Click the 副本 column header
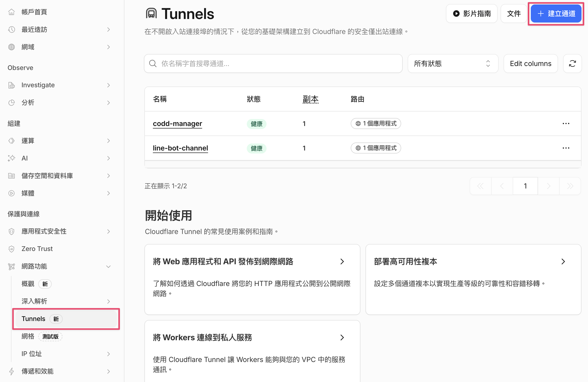Image resolution: width=588 pixels, height=382 pixels. click(x=310, y=99)
